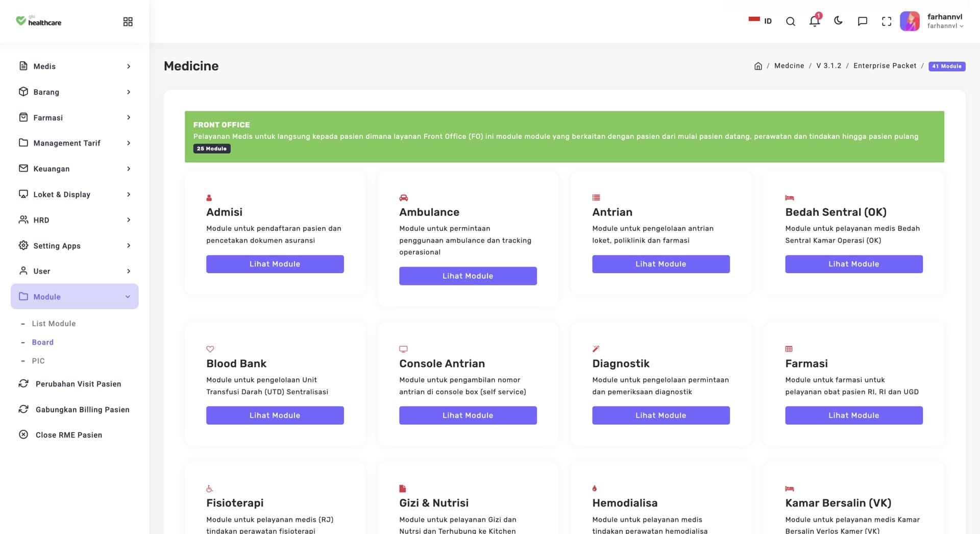Select List Module submenu item
This screenshot has height=534, width=980.
tap(54, 324)
